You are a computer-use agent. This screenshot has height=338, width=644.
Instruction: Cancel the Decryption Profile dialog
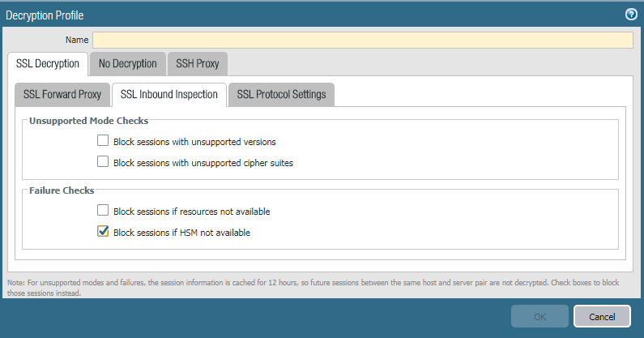click(x=602, y=317)
